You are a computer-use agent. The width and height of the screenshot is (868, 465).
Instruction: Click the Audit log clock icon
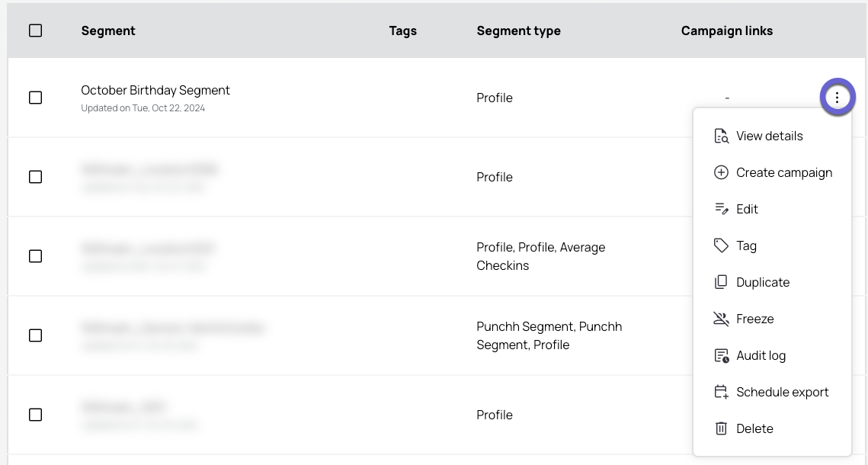pyautogui.click(x=721, y=355)
